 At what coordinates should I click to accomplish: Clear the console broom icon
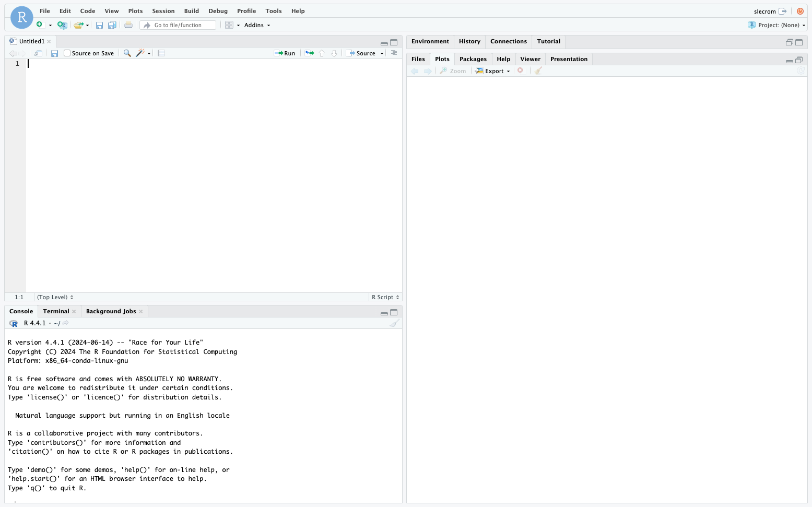click(394, 323)
